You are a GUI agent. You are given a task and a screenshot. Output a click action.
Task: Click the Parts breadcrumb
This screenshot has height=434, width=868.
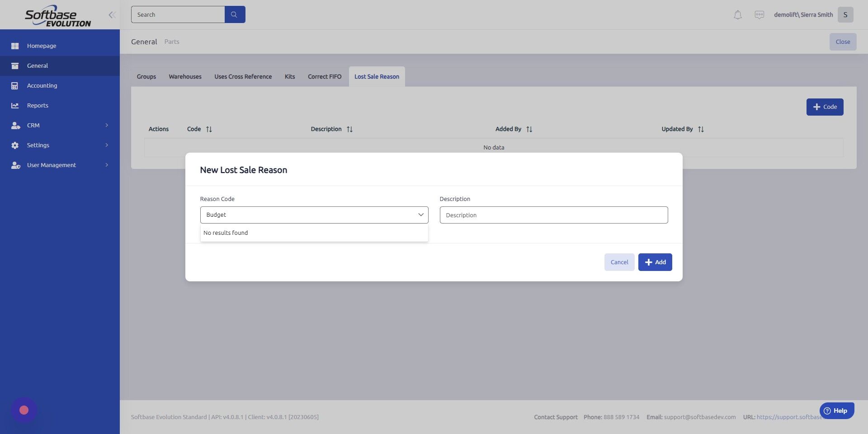(172, 42)
